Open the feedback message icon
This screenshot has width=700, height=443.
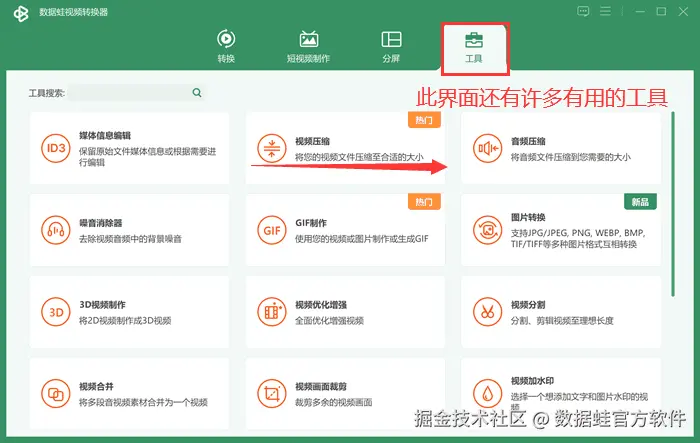tap(583, 11)
